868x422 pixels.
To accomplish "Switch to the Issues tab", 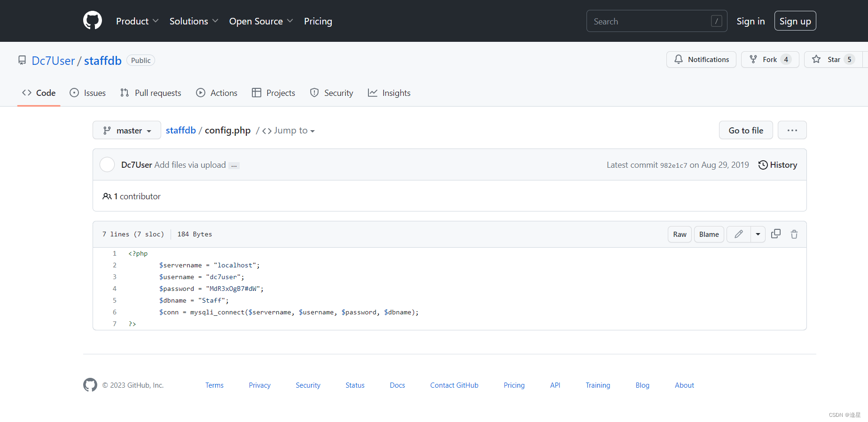I will [x=87, y=93].
